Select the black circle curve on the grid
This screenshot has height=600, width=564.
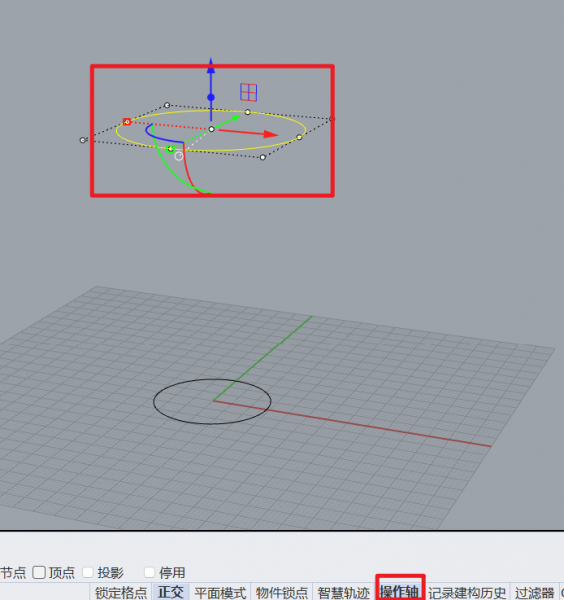[154, 402]
